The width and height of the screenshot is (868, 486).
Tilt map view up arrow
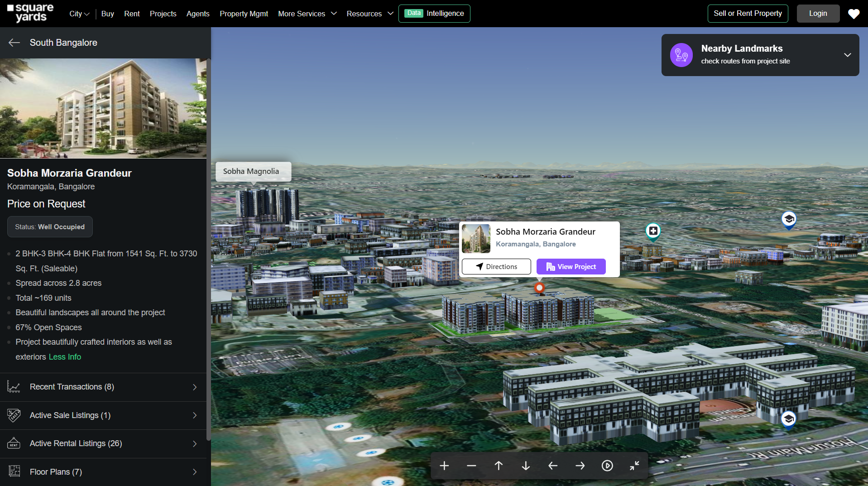point(499,466)
